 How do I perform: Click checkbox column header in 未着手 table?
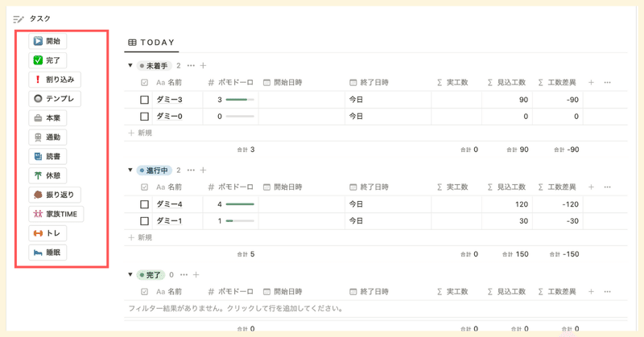coord(144,83)
